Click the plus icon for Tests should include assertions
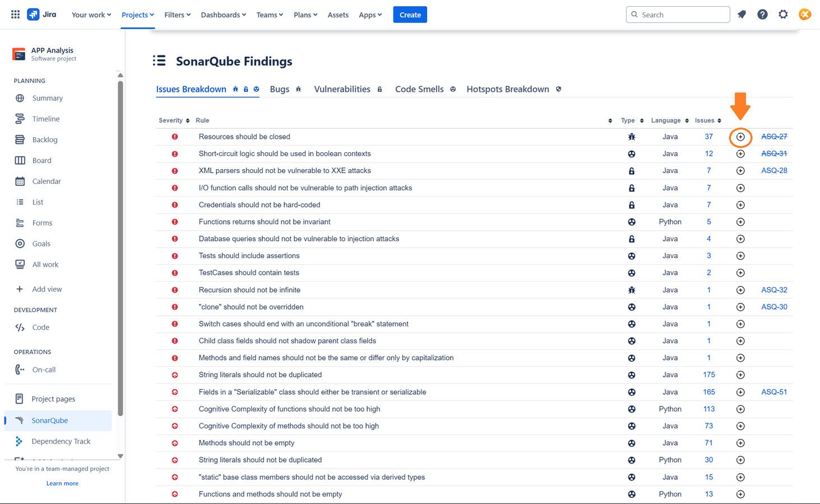The height and width of the screenshot is (504, 820). click(x=740, y=256)
